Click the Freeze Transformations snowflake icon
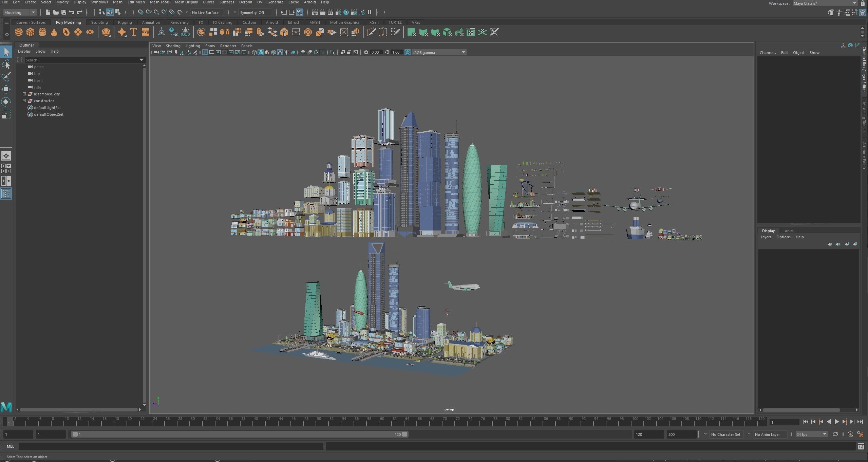Viewport: 868px width, 462px height. 185,32
